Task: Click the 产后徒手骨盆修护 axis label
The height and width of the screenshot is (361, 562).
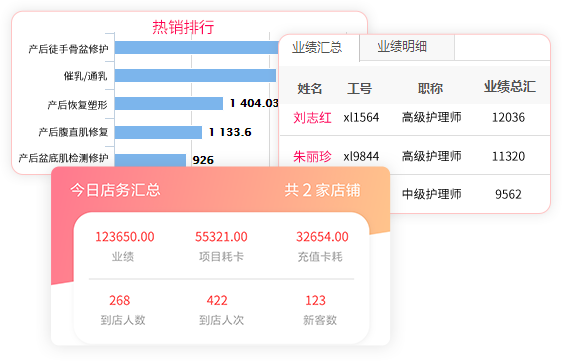Action: pyautogui.click(x=68, y=49)
